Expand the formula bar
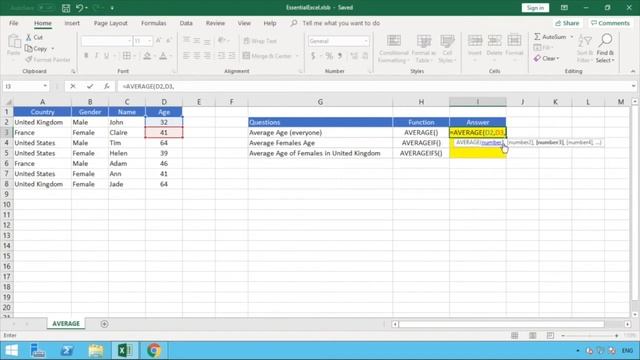640x360 pixels. pyautogui.click(x=633, y=86)
